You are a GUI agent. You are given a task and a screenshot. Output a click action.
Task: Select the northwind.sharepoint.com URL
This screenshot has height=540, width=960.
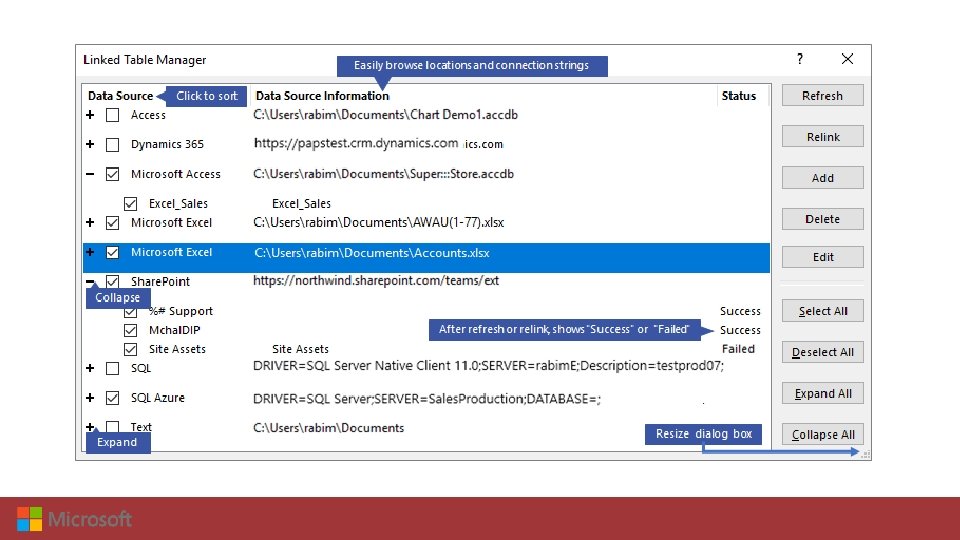376,280
